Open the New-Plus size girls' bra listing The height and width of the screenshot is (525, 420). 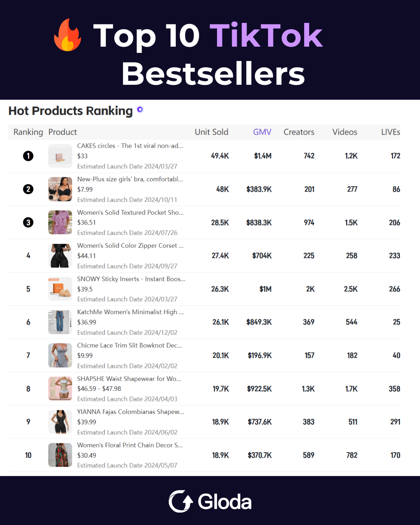[x=130, y=179]
